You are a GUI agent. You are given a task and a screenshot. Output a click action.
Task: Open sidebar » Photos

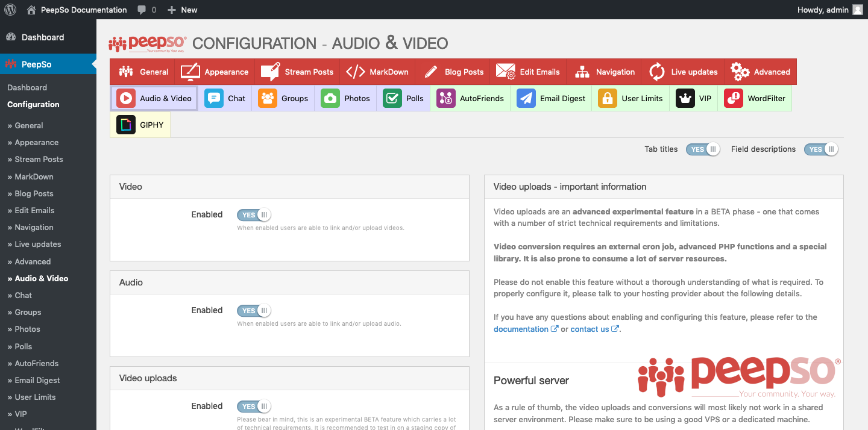[x=24, y=329]
